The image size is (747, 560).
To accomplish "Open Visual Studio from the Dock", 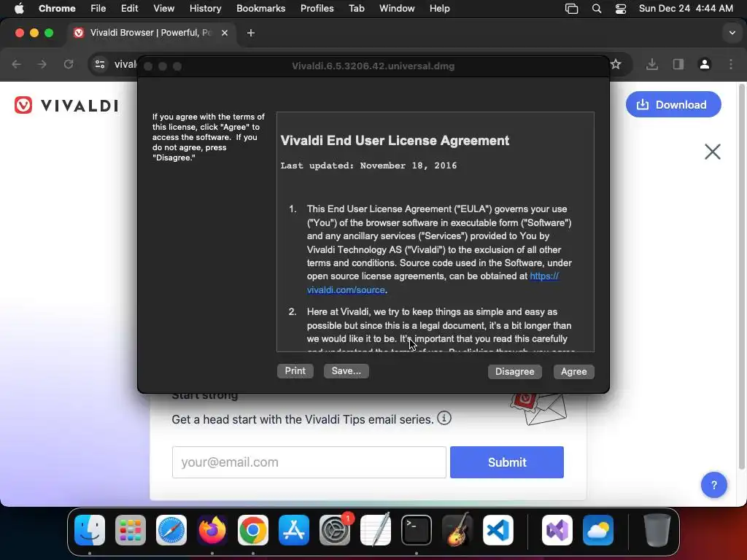I will pyautogui.click(x=557, y=530).
